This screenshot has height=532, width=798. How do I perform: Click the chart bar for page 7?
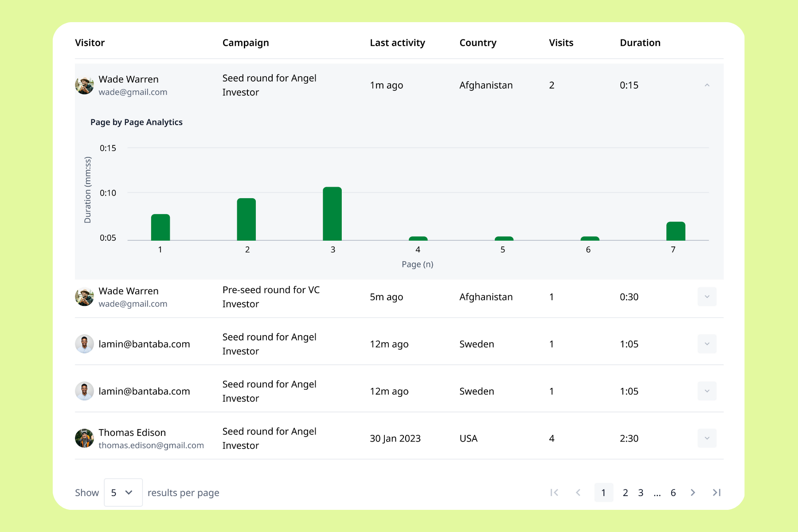[676, 231]
